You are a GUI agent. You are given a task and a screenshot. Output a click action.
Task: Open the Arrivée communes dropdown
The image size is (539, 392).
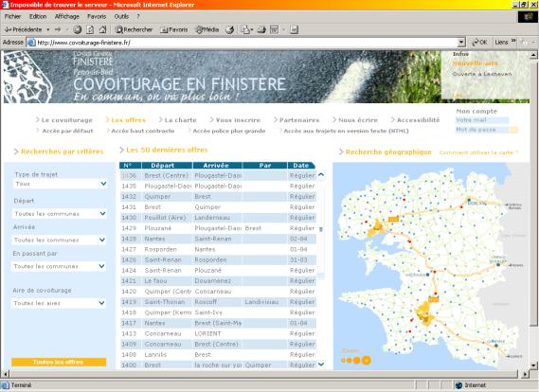click(x=59, y=240)
